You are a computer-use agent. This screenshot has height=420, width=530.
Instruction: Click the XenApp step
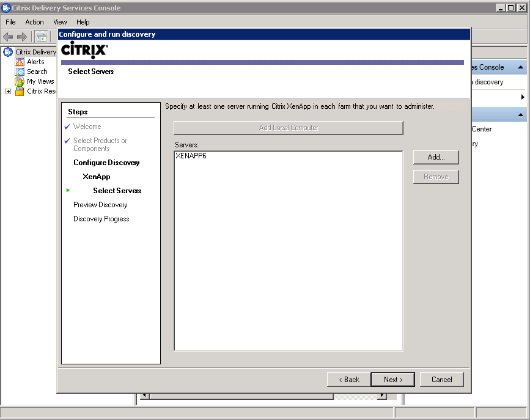click(x=97, y=177)
